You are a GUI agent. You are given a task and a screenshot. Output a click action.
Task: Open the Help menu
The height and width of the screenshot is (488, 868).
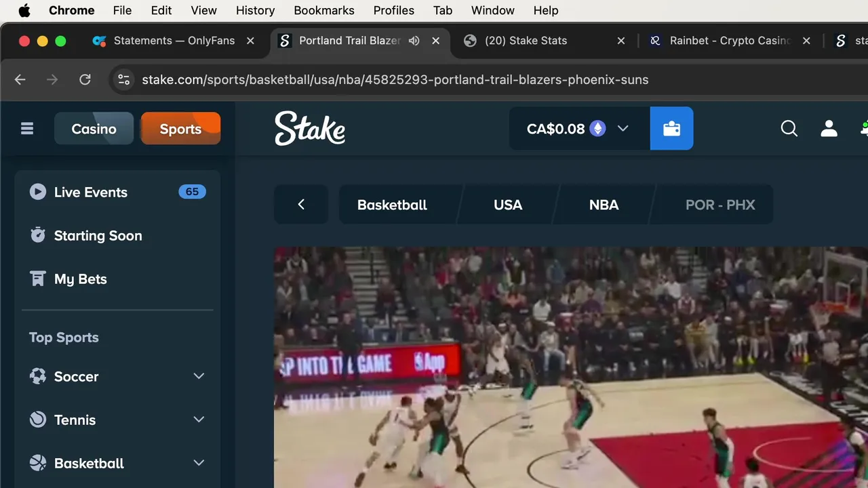[x=546, y=10]
